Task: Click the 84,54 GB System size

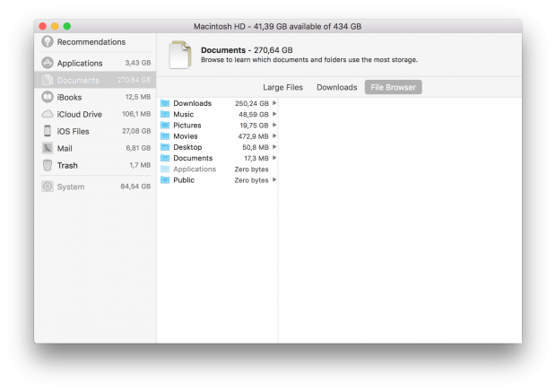Action: pos(135,187)
